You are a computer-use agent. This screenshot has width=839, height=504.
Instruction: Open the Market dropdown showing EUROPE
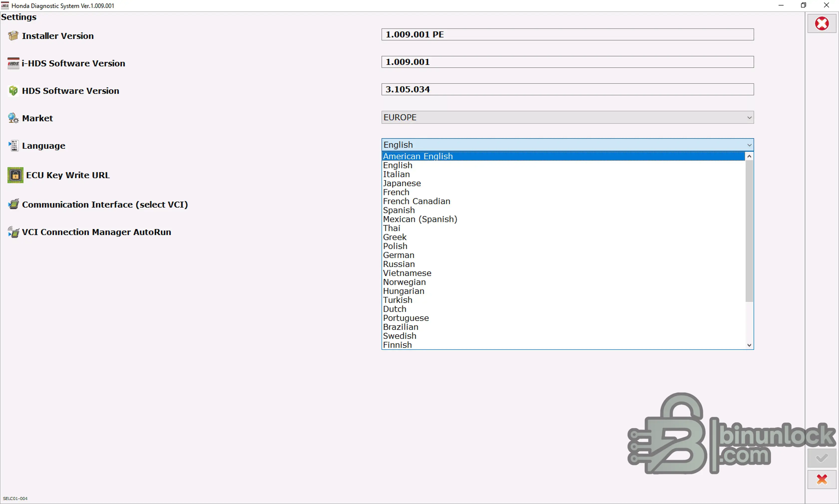coord(568,118)
